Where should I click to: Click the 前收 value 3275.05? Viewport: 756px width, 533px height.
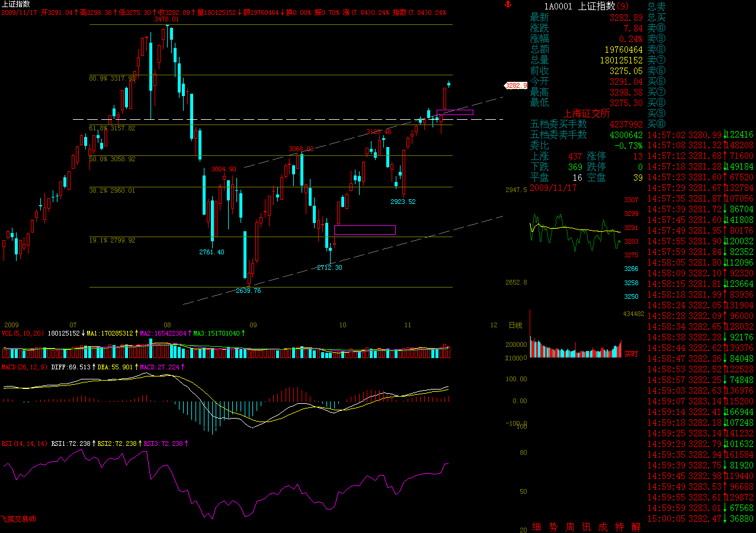click(627, 71)
